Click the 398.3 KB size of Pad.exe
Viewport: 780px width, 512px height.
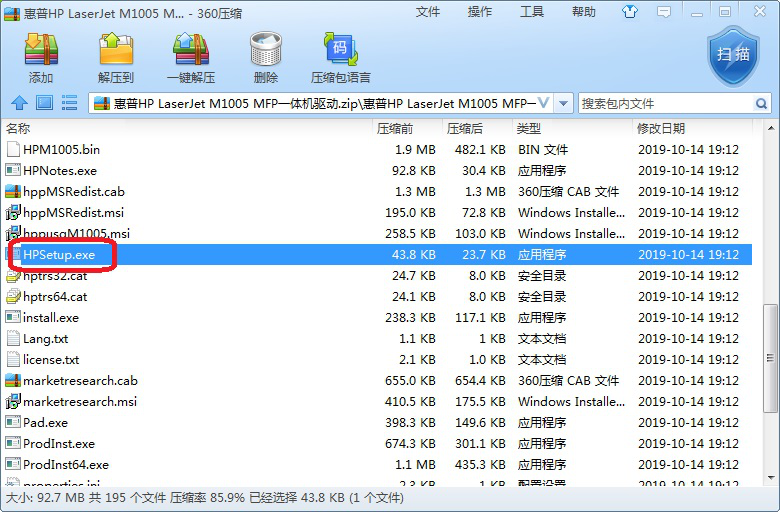point(410,422)
